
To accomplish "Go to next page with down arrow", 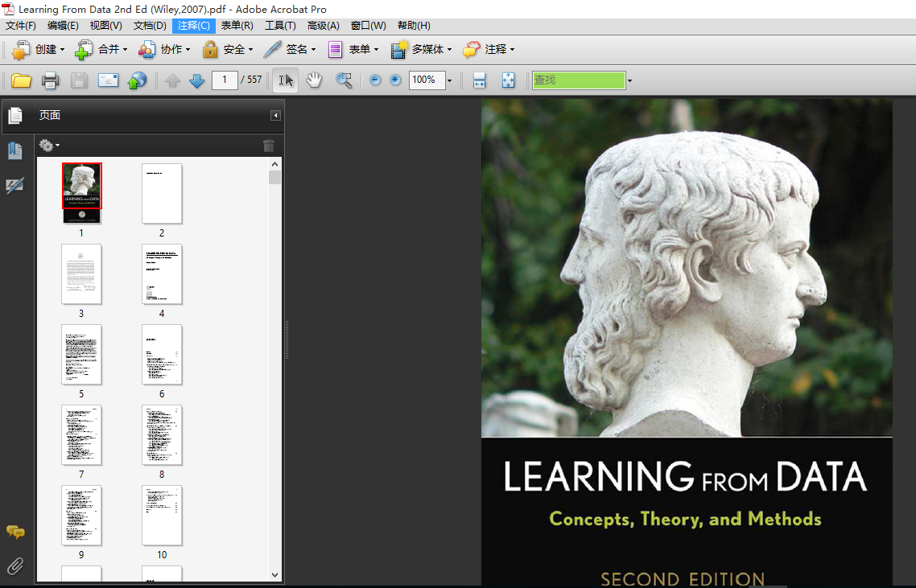I will [197, 80].
